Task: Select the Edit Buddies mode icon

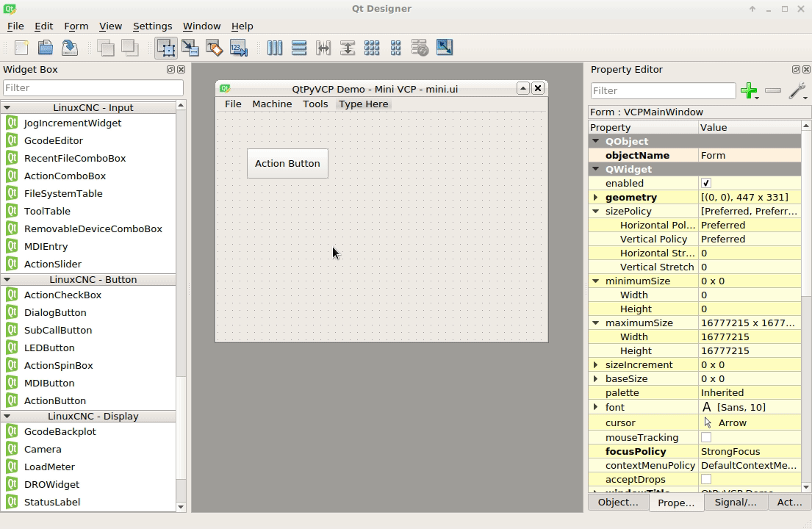Action: coord(215,48)
